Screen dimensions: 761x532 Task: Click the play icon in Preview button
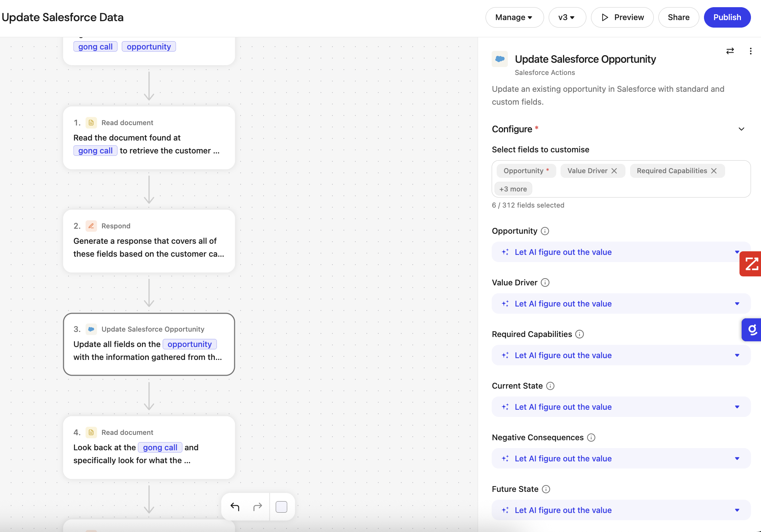coord(605,17)
